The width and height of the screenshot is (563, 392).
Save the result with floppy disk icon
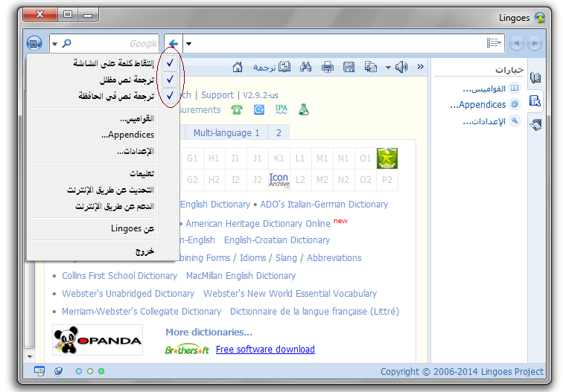349,67
